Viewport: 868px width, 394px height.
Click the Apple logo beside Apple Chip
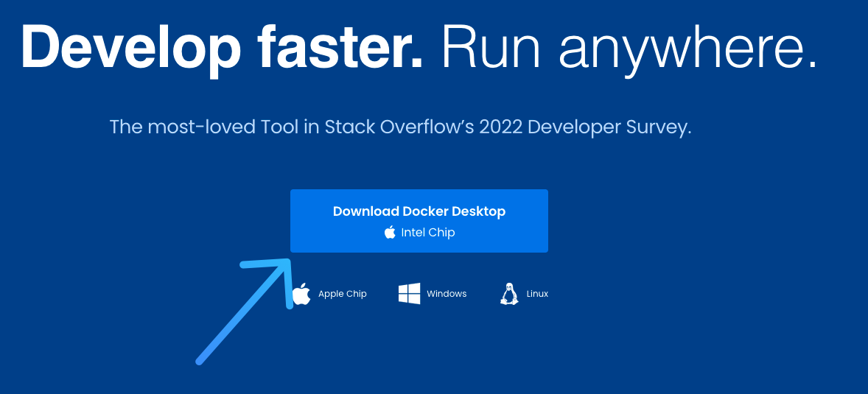pos(301,294)
